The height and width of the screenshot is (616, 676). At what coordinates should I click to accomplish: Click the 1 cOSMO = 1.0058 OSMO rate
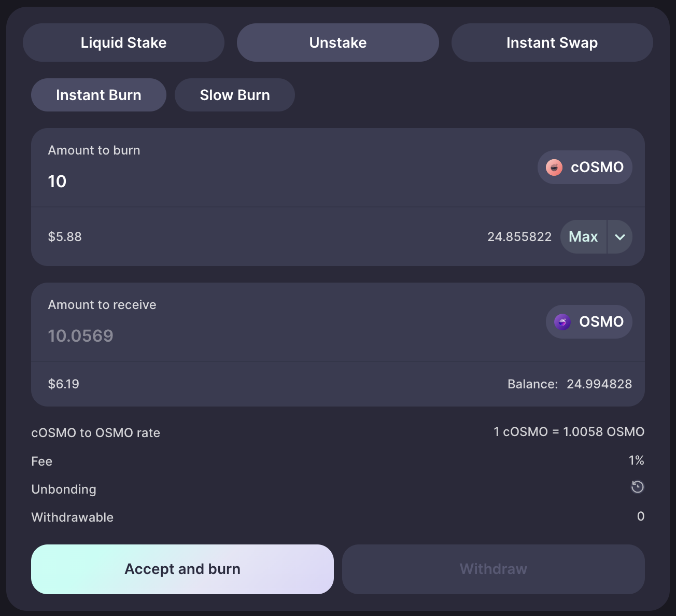pos(569,432)
